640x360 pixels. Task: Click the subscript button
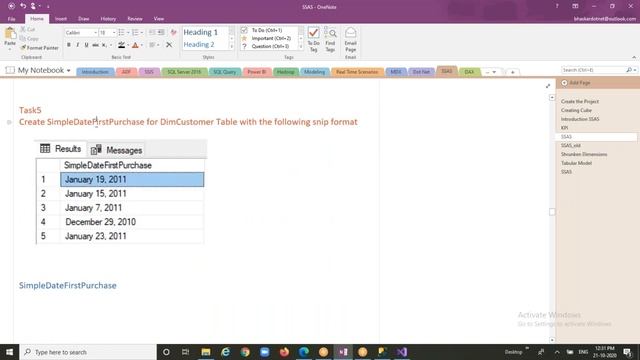click(x=104, y=45)
